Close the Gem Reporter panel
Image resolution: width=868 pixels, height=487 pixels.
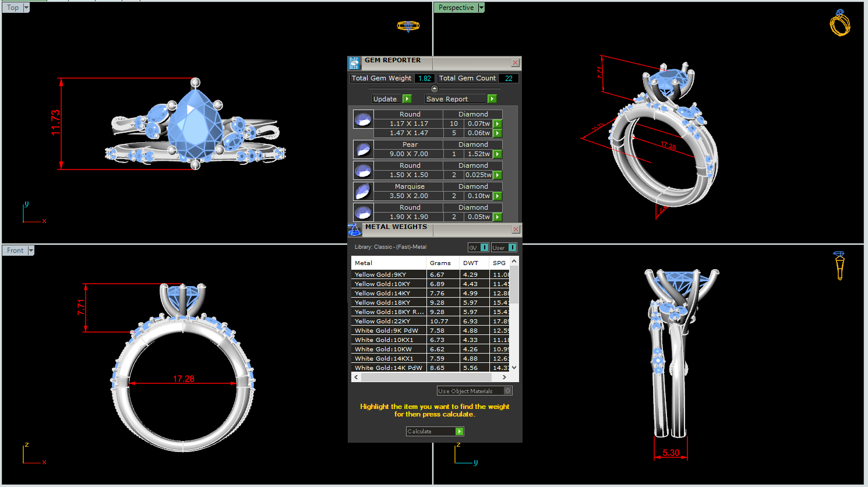click(x=515, y=62)
